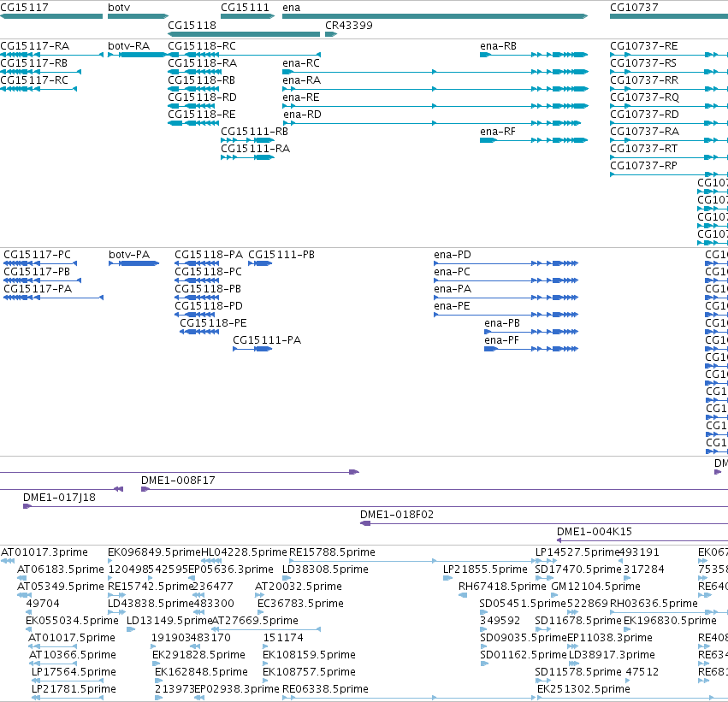Select the CG15117 gene bar
This screenshot has width=728, height=702.
(51, 16)
